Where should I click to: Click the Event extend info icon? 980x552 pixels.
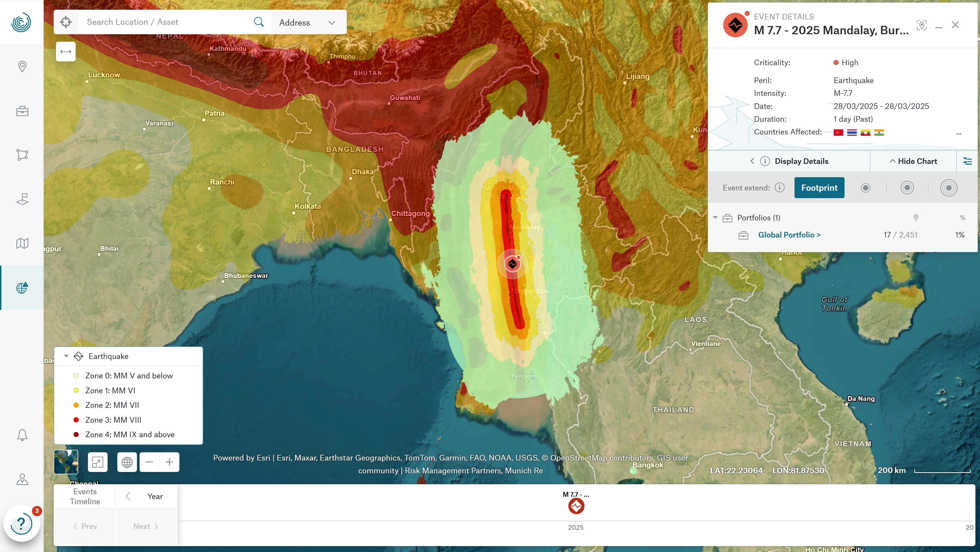[779, 188]
